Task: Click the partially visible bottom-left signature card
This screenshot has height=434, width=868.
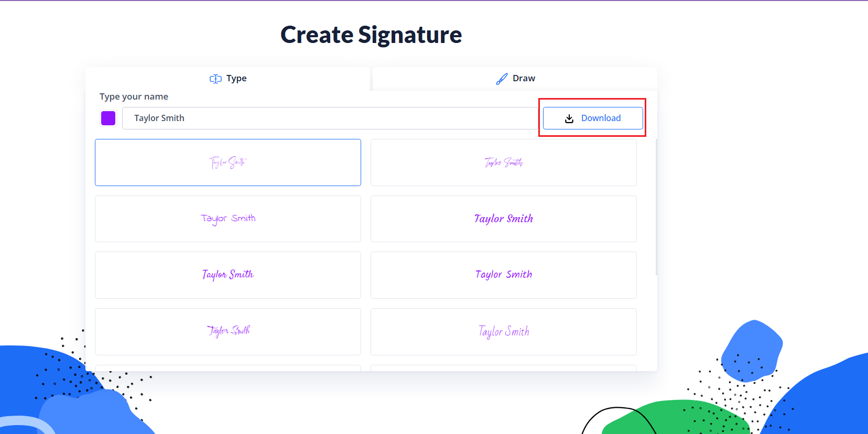Action: (228, 368)
